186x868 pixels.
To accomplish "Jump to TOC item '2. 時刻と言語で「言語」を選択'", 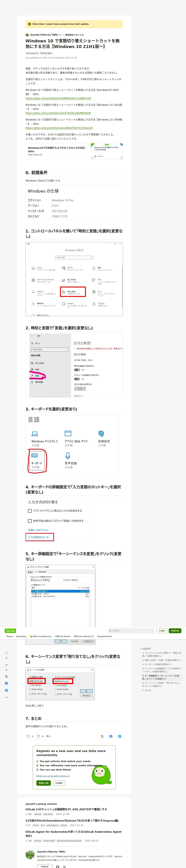I will pyautogui.click(x=161, y=660).
